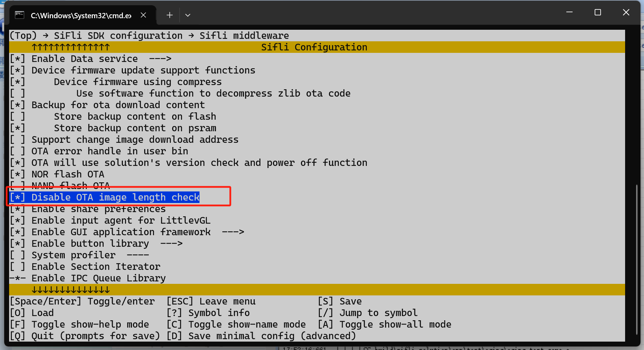Minimize the terminal window
The height and width of the screenshot is (350, 644).
point(569,12)
